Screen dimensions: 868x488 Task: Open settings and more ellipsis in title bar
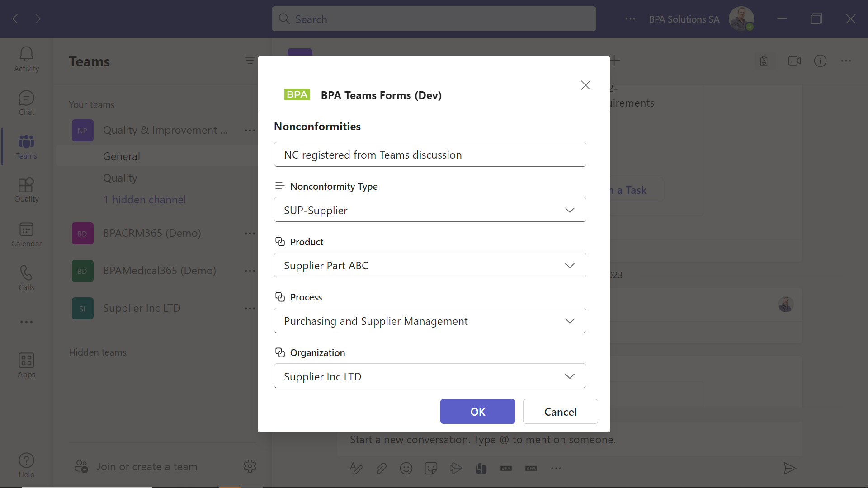click(x=630, y=19)
